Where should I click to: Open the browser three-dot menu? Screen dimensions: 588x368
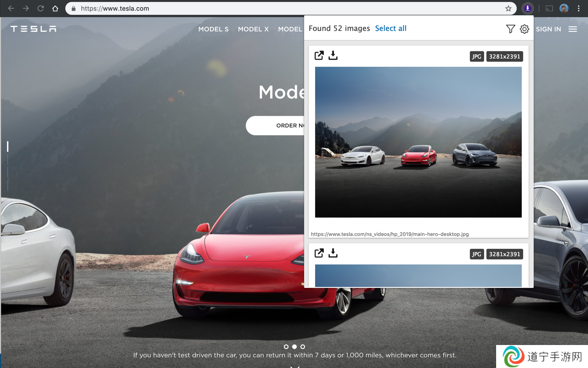(579, 8)
